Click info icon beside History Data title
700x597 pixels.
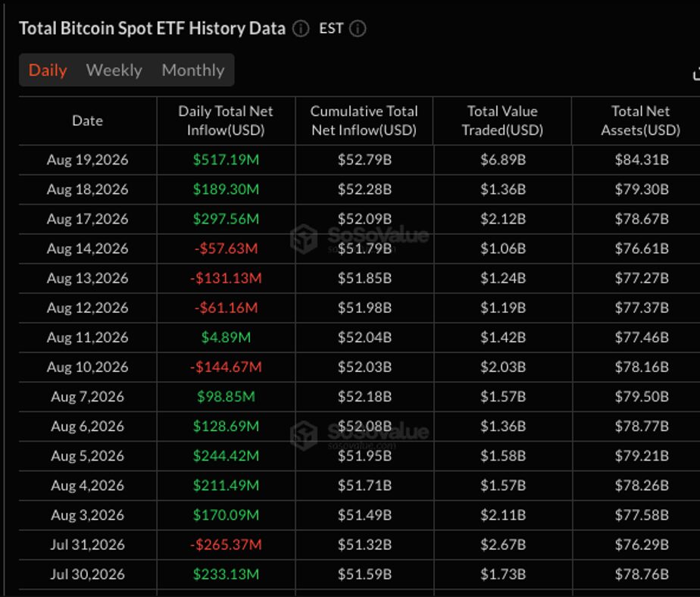pos(301,29)
